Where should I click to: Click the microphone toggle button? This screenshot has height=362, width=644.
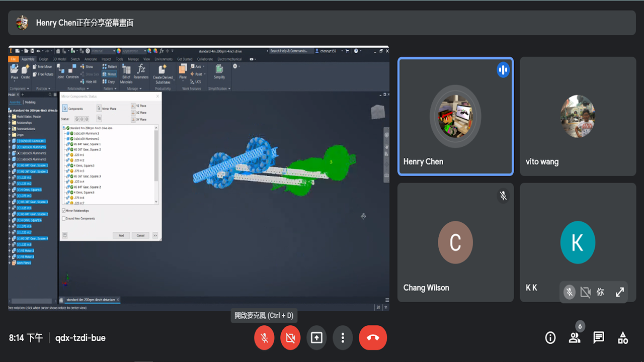pos(264,338)
